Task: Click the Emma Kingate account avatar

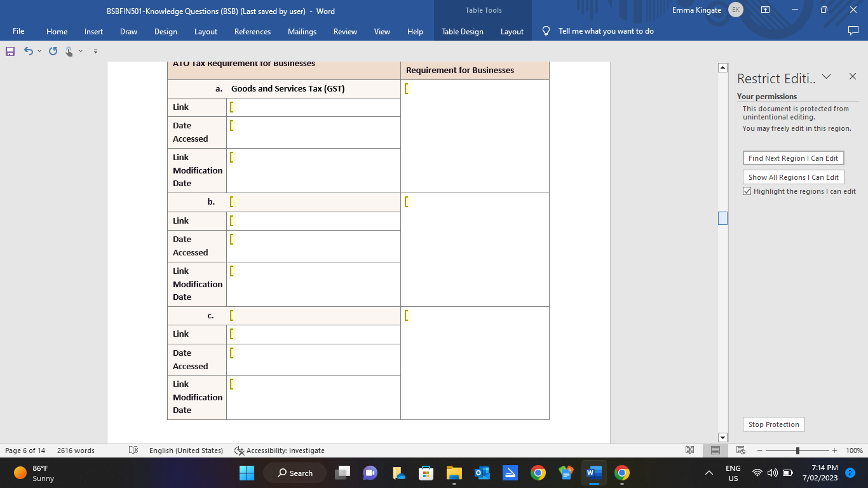Action: pyautogui.click(x=735, y=10)
